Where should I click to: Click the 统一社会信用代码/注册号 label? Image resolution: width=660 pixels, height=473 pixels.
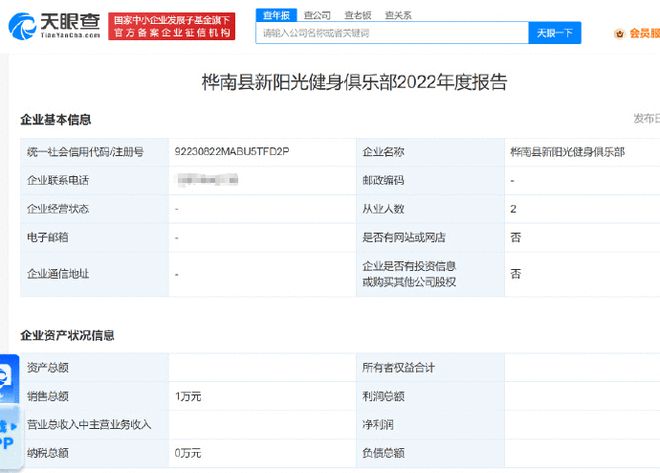(85, 152)
